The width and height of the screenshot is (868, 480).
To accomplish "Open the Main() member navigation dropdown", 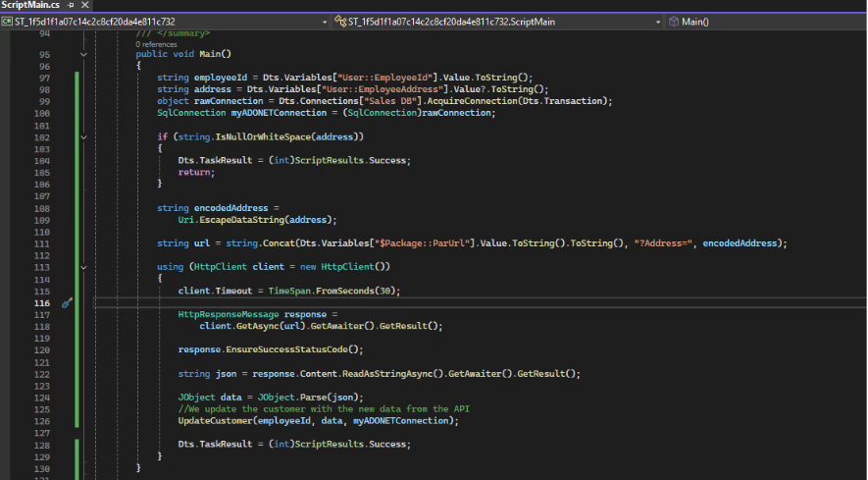I will 767,22.
